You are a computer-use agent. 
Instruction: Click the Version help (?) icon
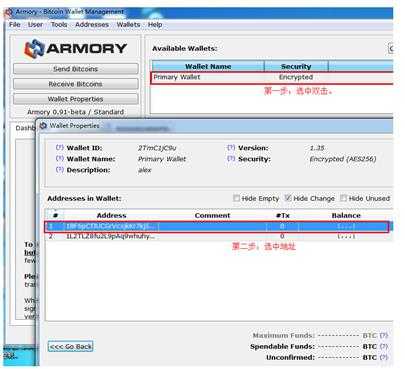(x=231, y=147)
